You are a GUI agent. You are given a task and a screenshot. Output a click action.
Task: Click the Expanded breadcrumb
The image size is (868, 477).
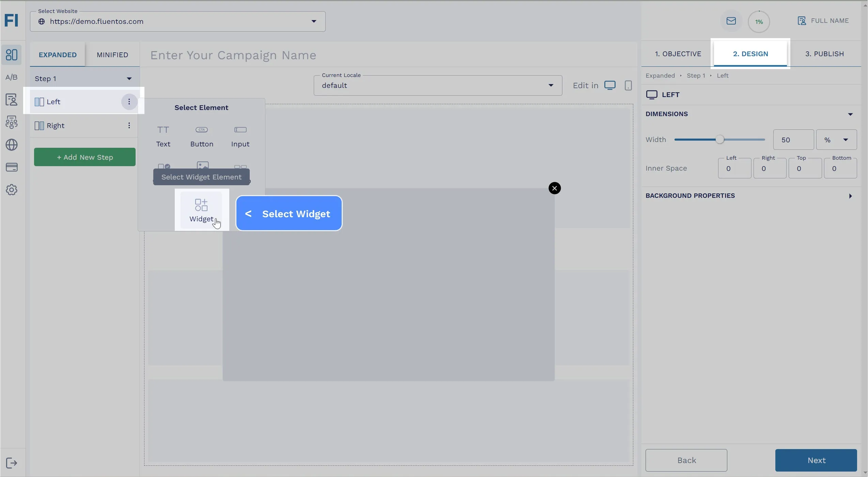pos(660,76)
